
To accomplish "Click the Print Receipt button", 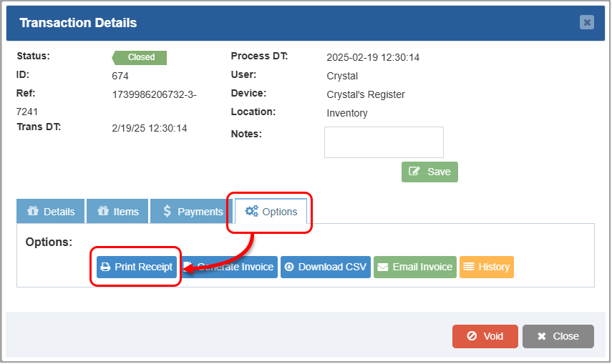I will click(x=137, y=267).
